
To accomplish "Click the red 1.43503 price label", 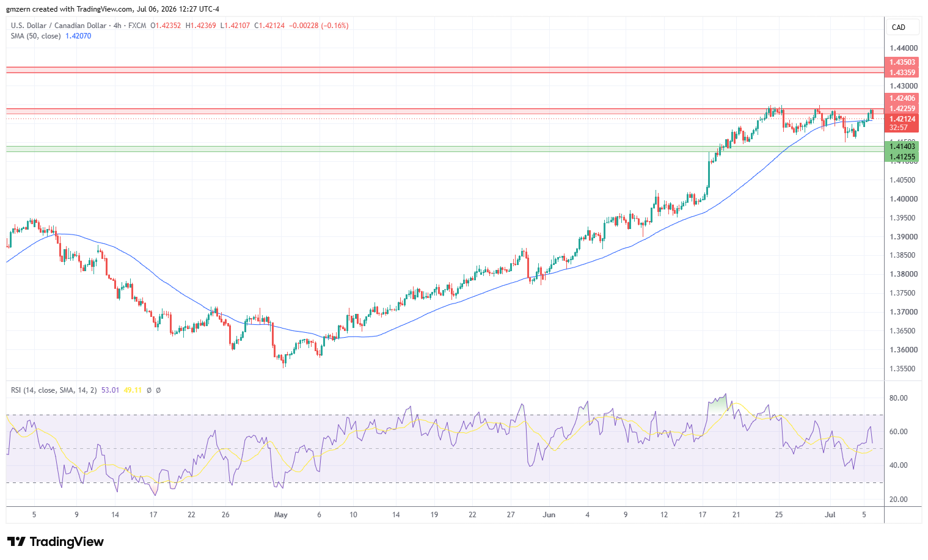I will (902, 62).
